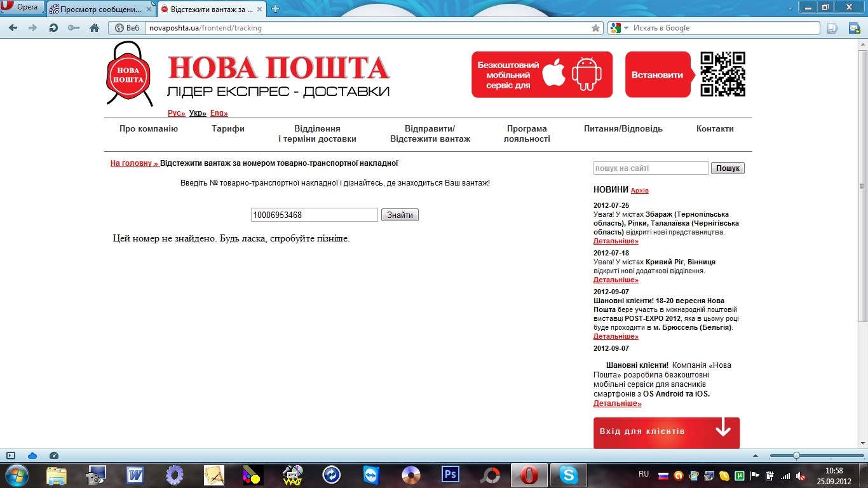This screenshot has width=868, height=488.
Task: Open Photoshop from the taskbar
Action: [x=451, y=475]
